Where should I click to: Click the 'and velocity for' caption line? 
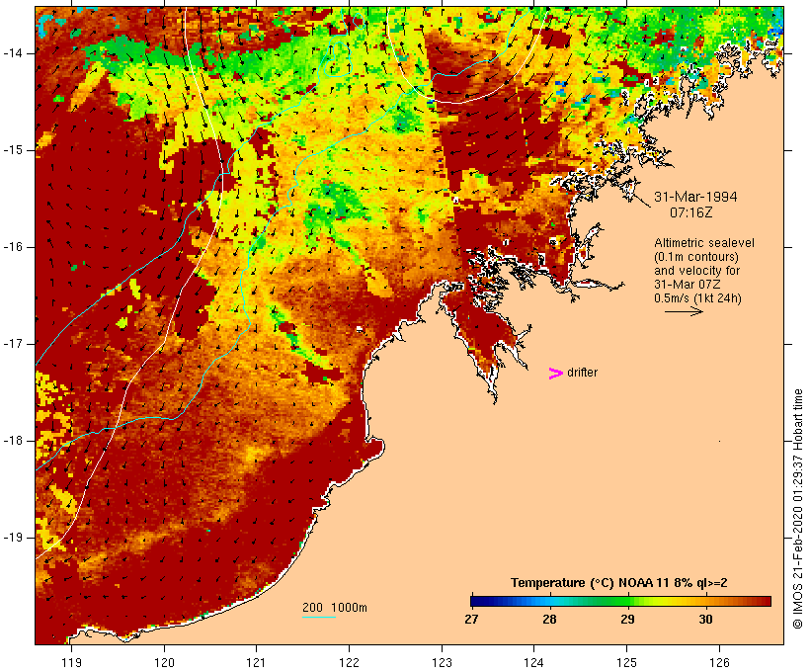696,271
